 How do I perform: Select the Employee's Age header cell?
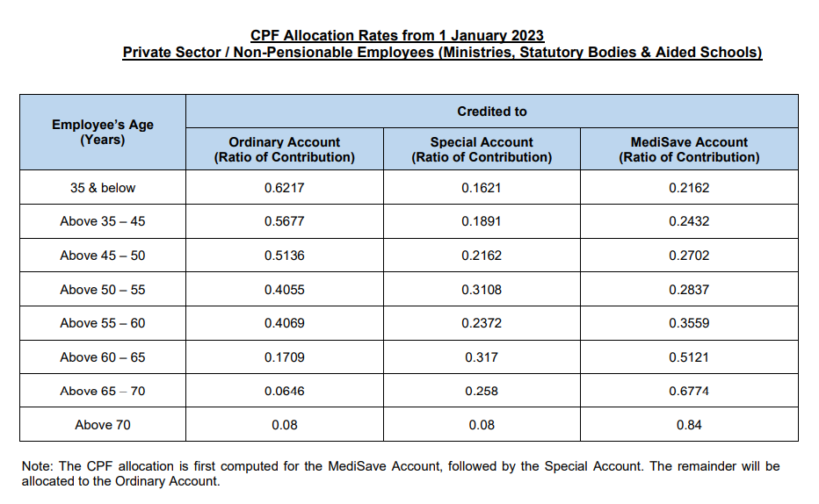[103, 132]
